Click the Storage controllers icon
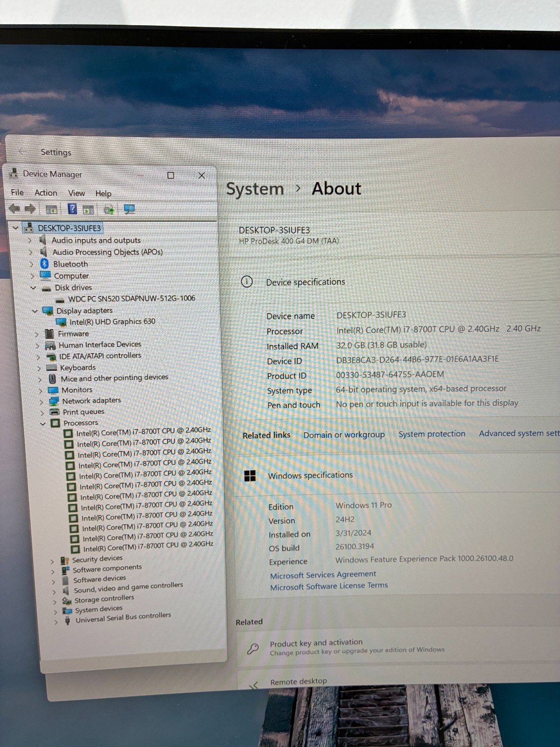This screenshot has height=747, width=560. tap(67, 601)
